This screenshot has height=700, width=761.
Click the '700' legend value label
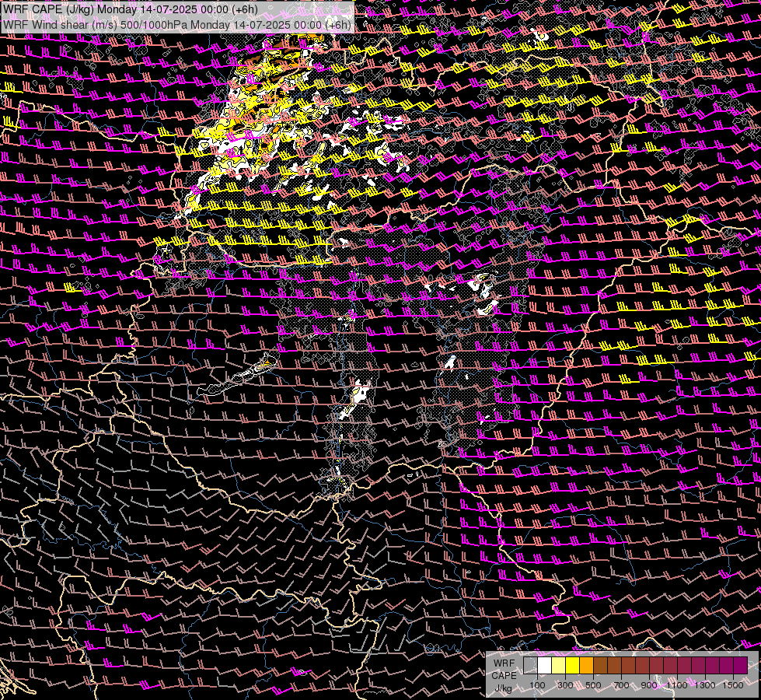pos(621,685)
